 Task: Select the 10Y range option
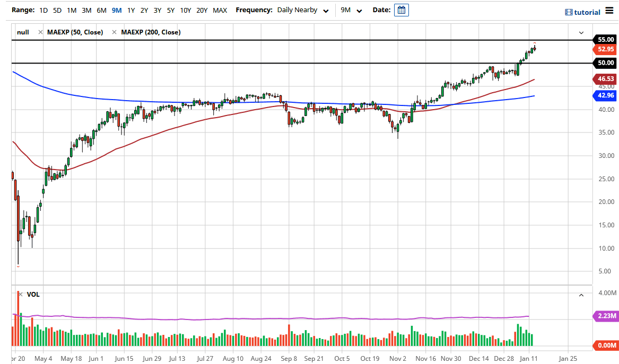185,10
